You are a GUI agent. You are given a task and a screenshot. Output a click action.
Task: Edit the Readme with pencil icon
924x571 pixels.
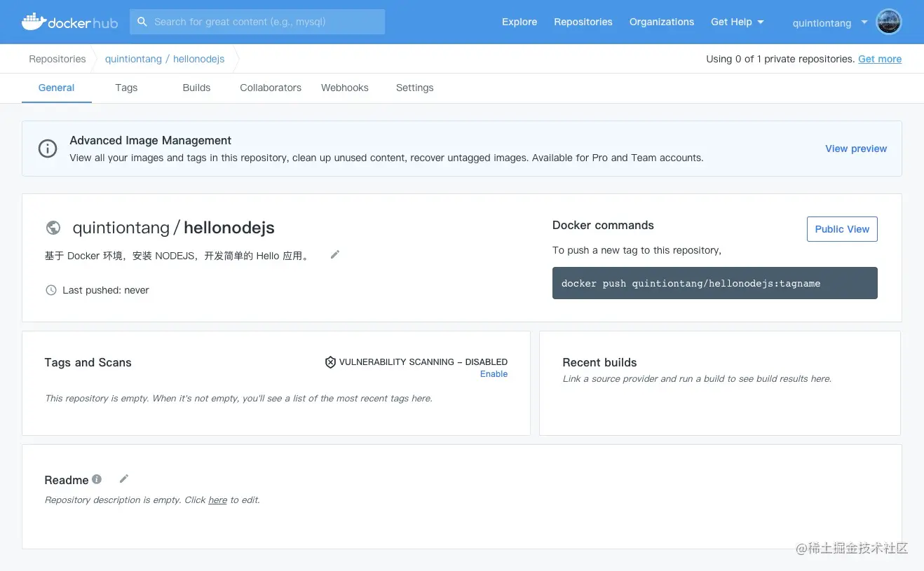tap(124, 479)
